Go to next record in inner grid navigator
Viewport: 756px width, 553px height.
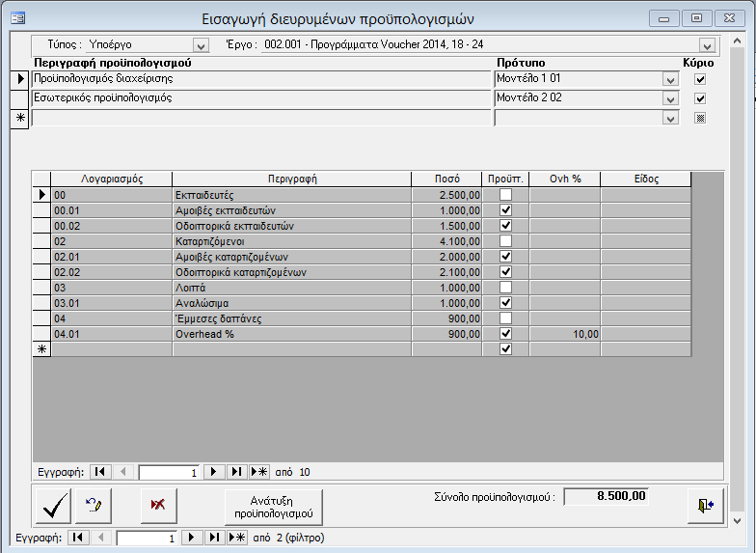215,472
